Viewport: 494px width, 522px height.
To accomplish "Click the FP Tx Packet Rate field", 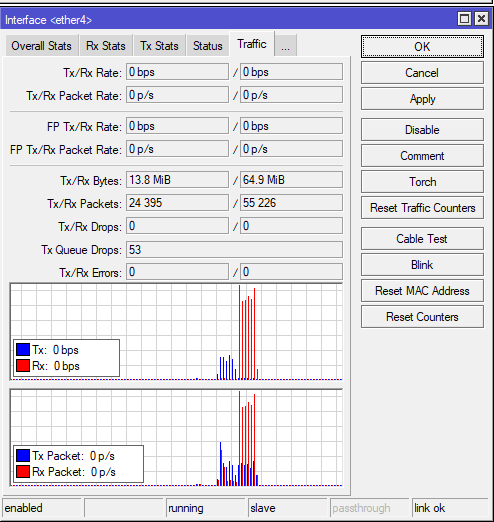I will click(177, 149).
